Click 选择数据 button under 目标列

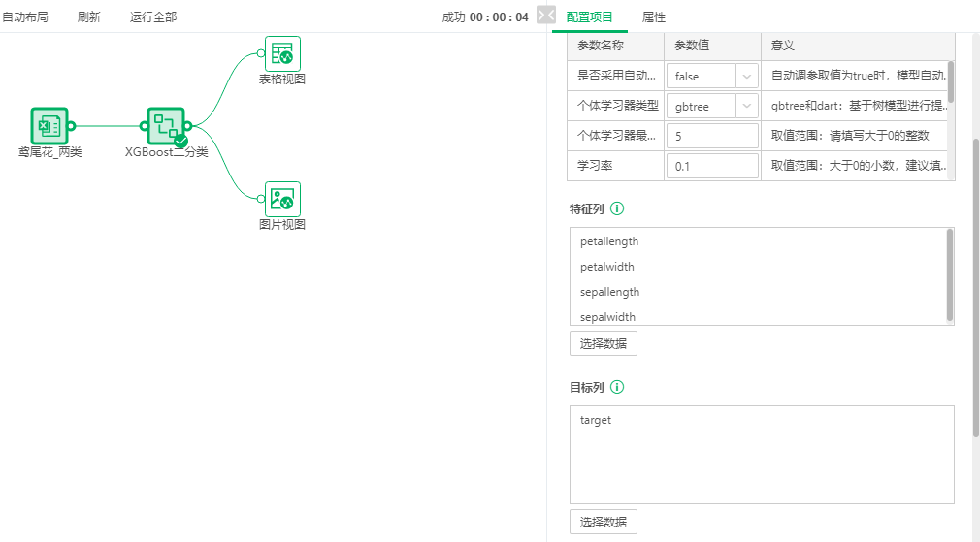[604, 522]
